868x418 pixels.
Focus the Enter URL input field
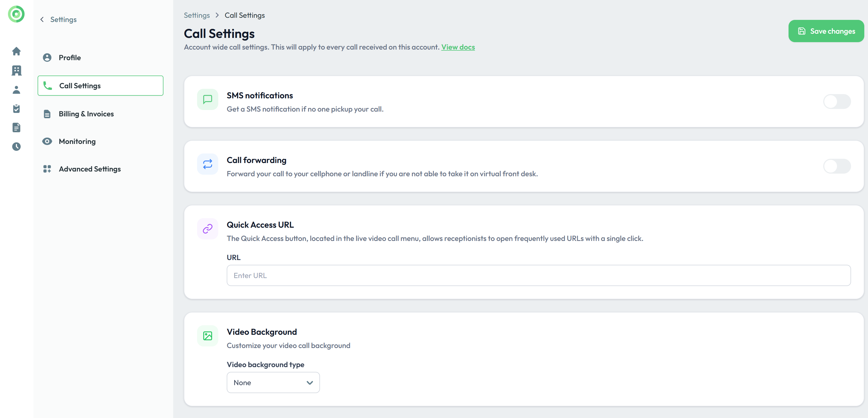(538, 275)
